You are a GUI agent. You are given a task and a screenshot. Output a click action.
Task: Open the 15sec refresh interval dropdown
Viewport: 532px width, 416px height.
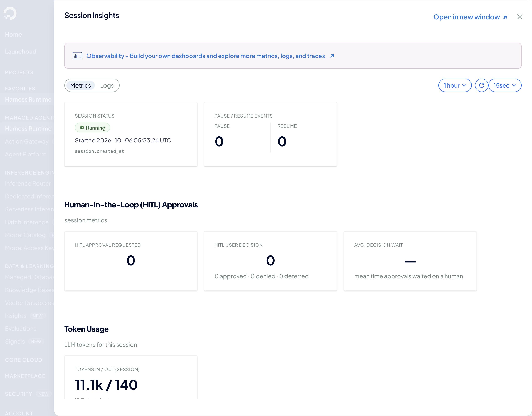505,85
